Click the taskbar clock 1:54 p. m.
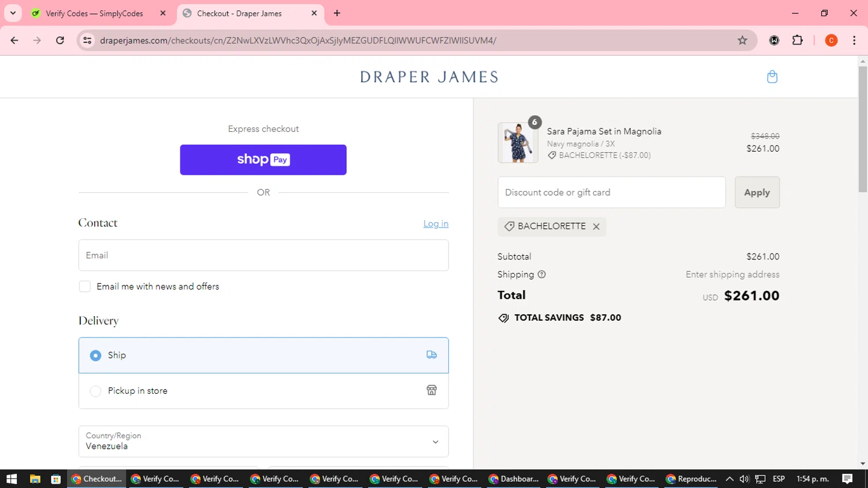 pos(812,479)
